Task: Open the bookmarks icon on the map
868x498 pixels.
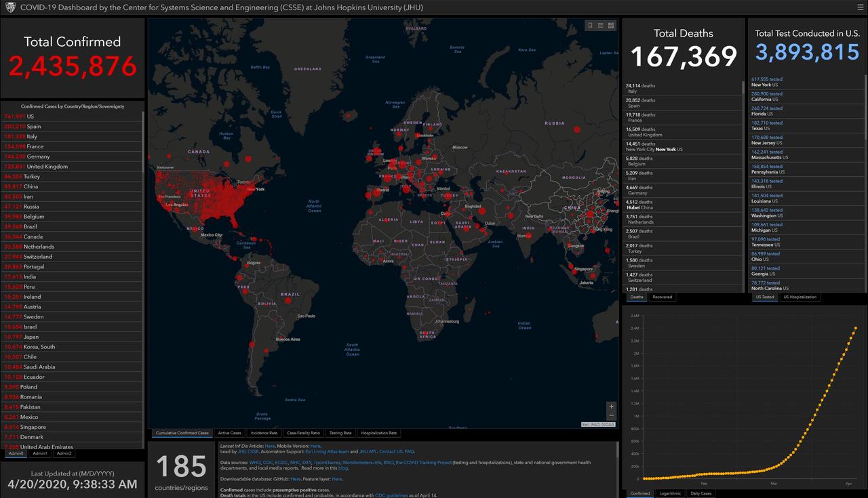Action: click(591, 26)
